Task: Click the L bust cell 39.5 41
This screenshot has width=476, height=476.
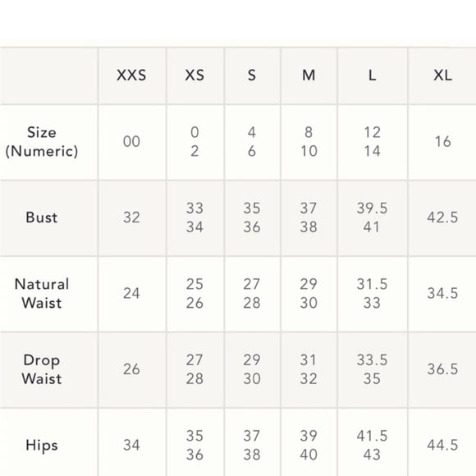Action: pyautogui.click(x=372, y=217)
